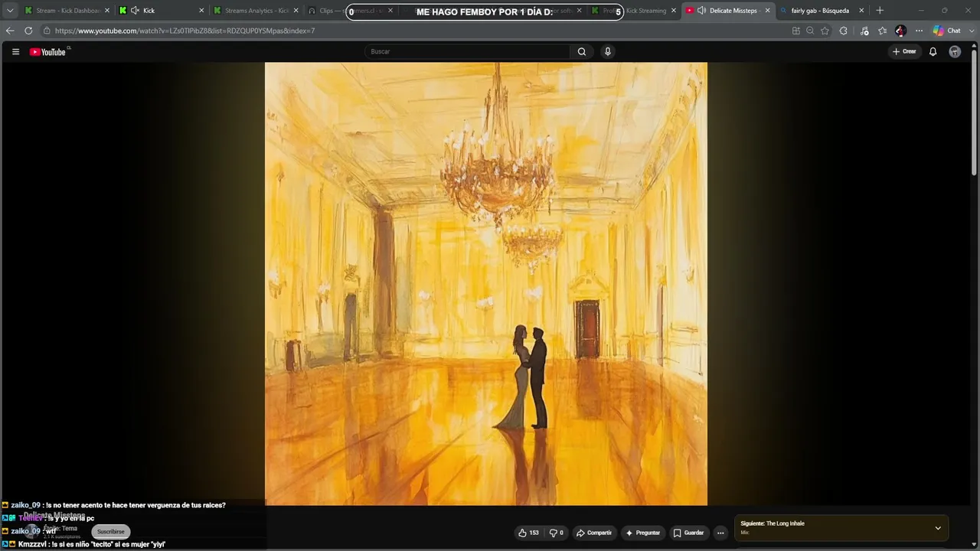Mute the Delicate Missteps tab audio icon
This screenshot has width=980, height=551.
pos(701,11)
